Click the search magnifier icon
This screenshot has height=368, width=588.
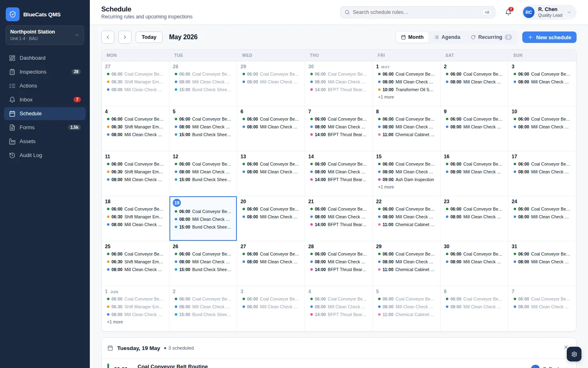347,12
